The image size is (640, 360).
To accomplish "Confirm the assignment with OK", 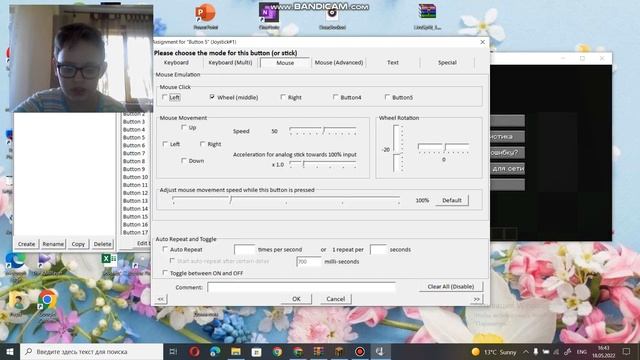I will (x=296, y=299).
